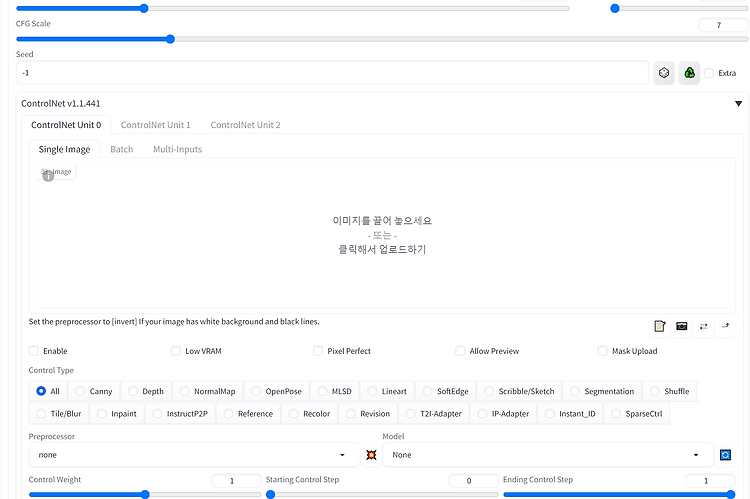Select the Canny control type
The image size is (750, 499).
94,391
